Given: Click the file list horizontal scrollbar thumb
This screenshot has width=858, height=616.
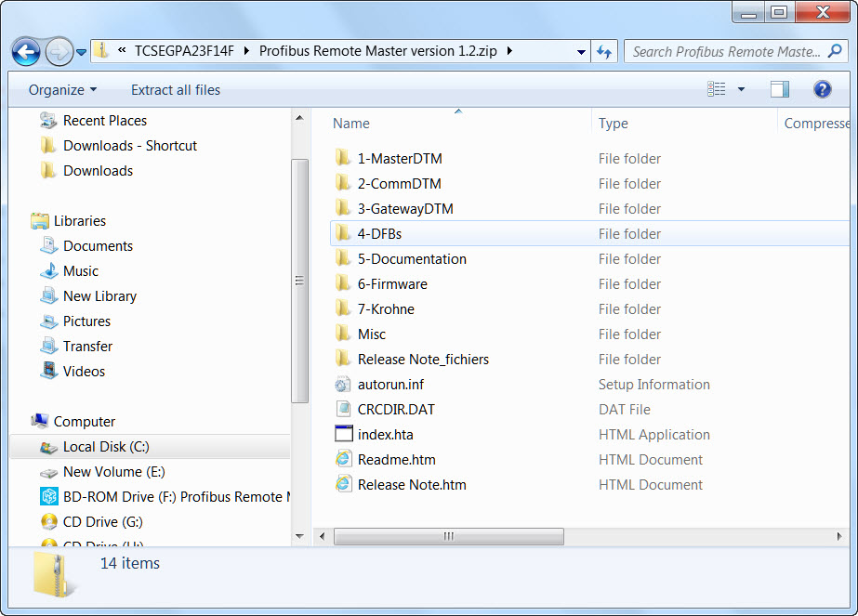Looking at the screenshot, I should pyautogui.click(x=449, y=536).
